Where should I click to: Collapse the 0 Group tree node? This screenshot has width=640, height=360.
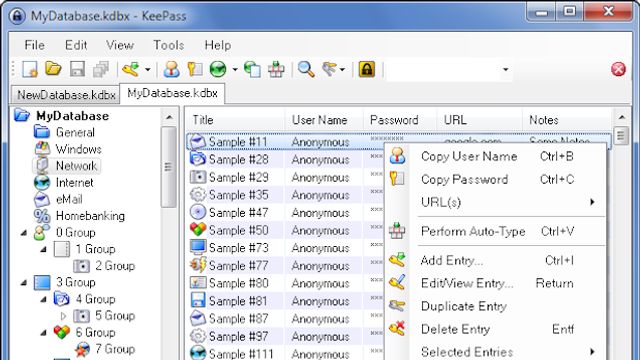pos(24,233)
